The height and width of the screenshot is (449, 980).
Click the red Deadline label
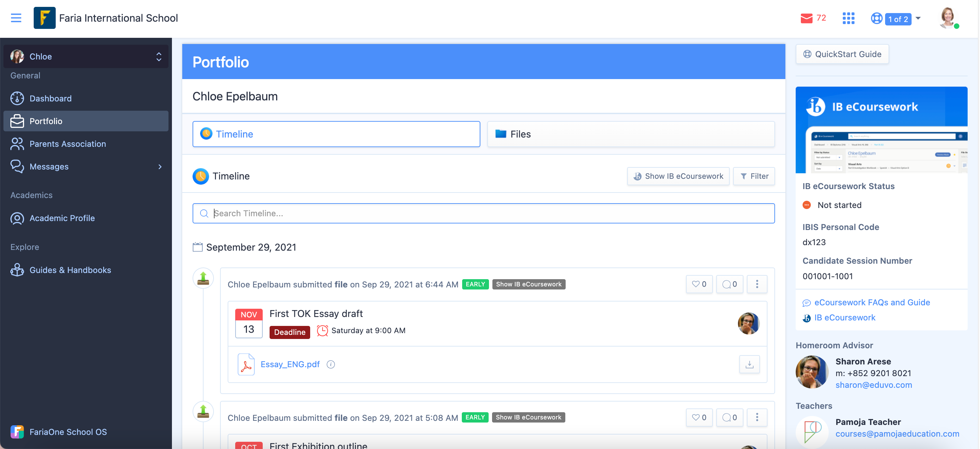290,332
